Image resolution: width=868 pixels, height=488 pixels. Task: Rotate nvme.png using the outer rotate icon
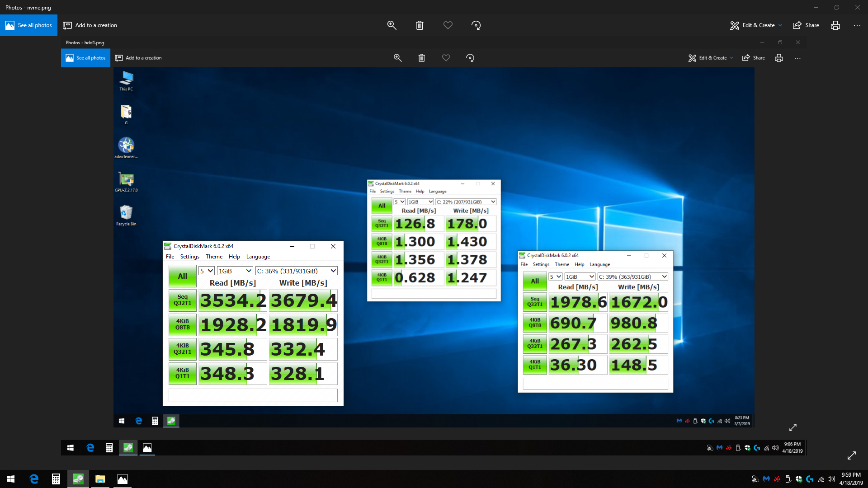point(476,25)
